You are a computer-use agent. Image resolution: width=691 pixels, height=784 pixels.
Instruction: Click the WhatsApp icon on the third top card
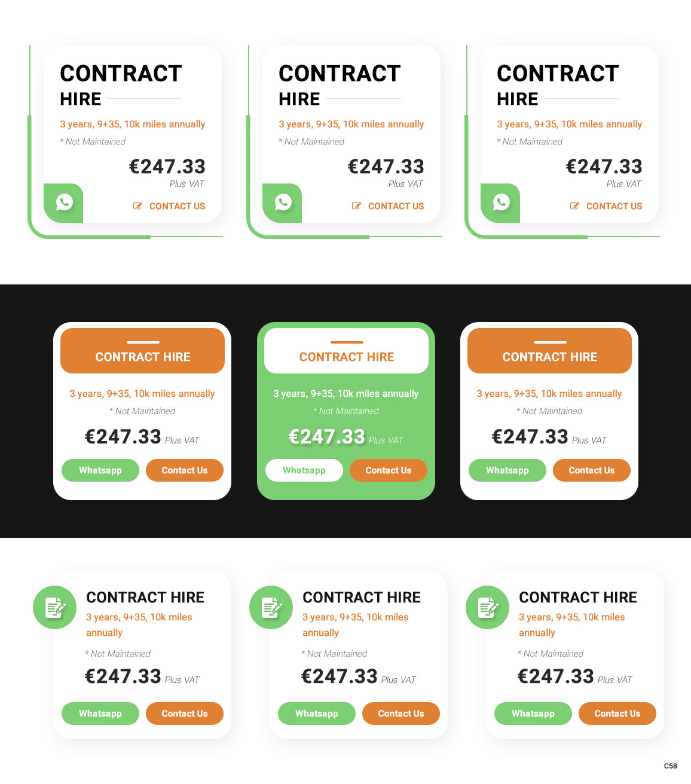[x=500, y=203]
